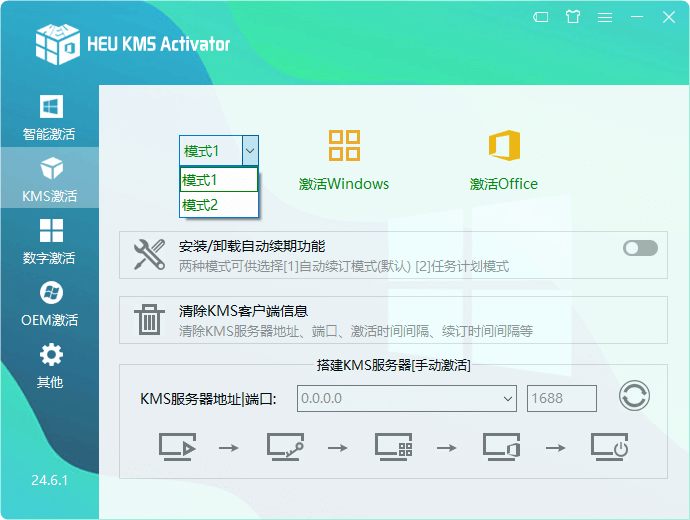Choose 模式2 from the dropdown list
690x520 pixels.
219,205
